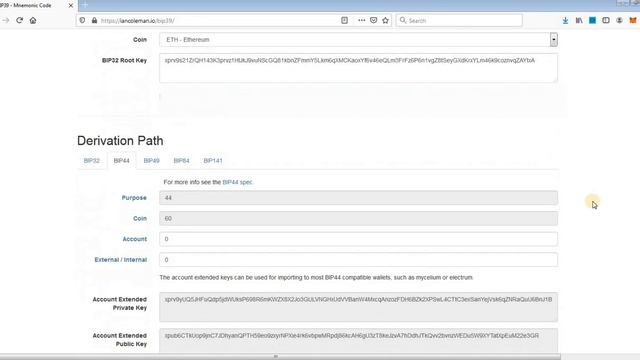Screen dimensions: 640x360
Task: Click the Account Extended Private Key label
Action: click(x=119, y=304)
